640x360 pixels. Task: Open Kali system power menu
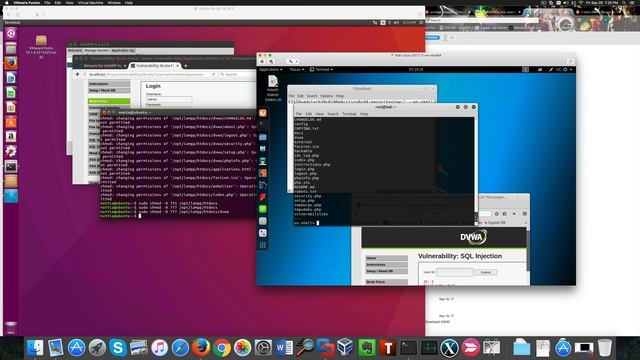[567, 69]
